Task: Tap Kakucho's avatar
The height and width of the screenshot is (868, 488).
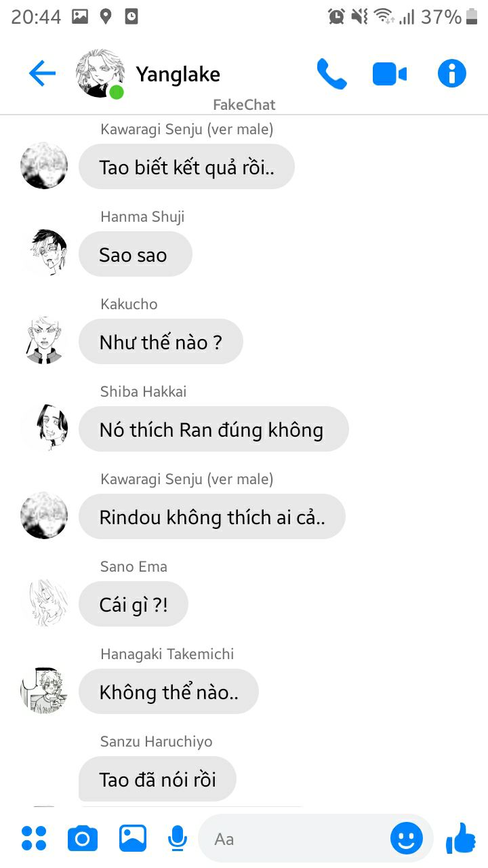Action: pos(44,340)
